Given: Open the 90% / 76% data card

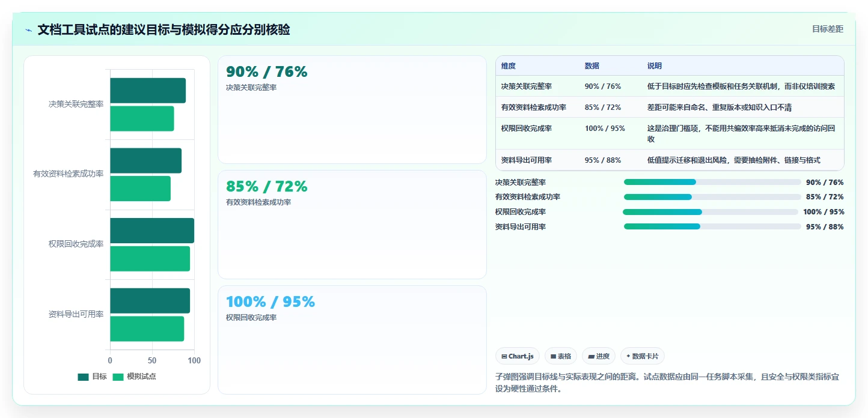Looking at the screenshot, I should [x=352, y=109].
